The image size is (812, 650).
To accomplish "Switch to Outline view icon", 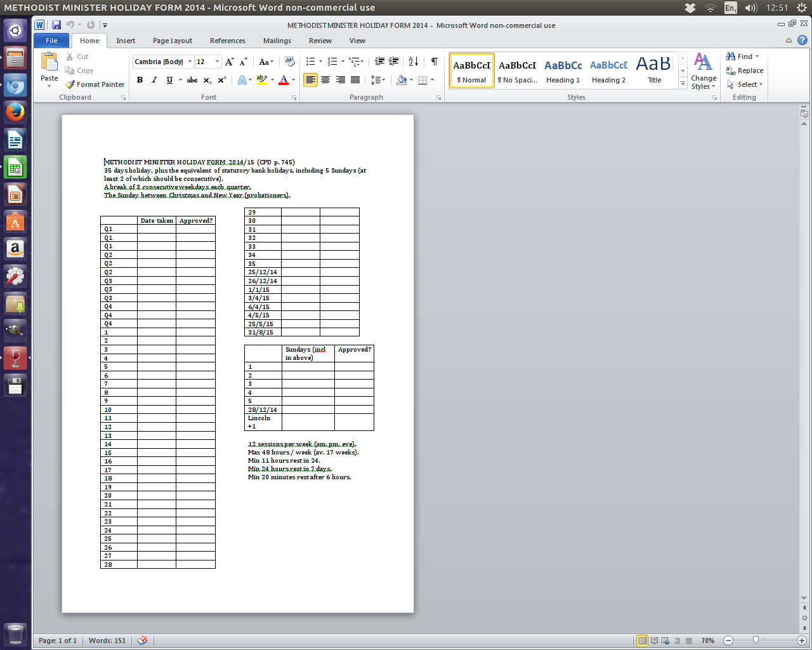I will (677, 640).
